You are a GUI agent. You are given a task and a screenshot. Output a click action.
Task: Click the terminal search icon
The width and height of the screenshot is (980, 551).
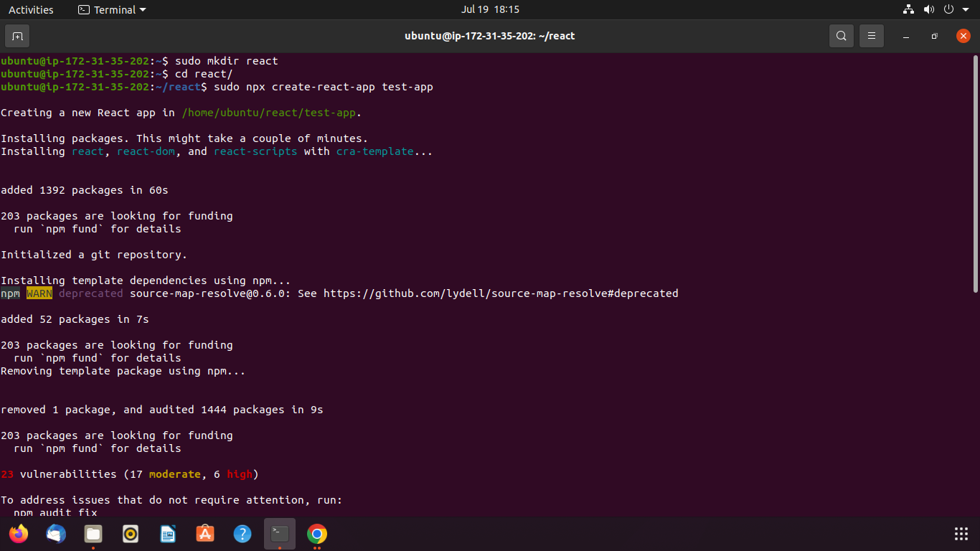842,36
